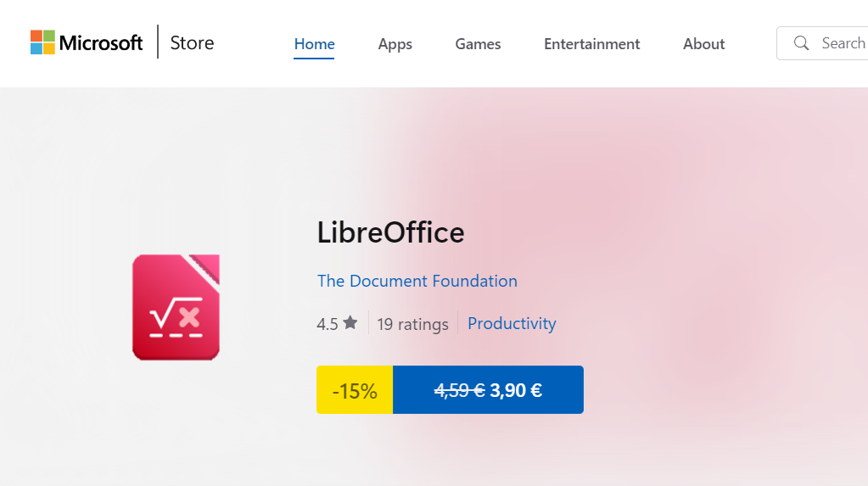View the 19 ratings
The width and height of the screenshot is (868, 486).
412,324
